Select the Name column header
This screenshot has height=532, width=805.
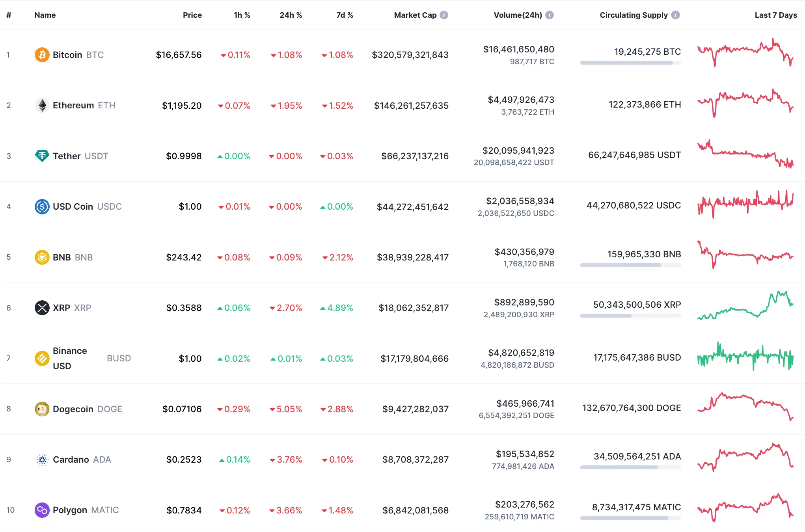tap(45, 15)
